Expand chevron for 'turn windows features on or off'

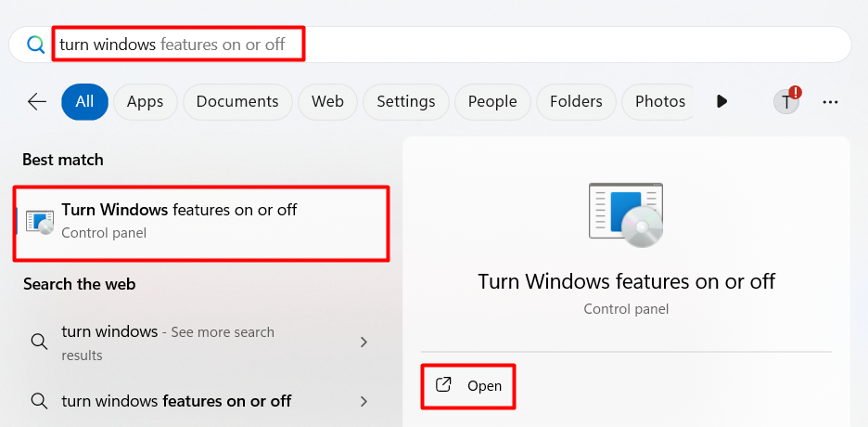364,401
